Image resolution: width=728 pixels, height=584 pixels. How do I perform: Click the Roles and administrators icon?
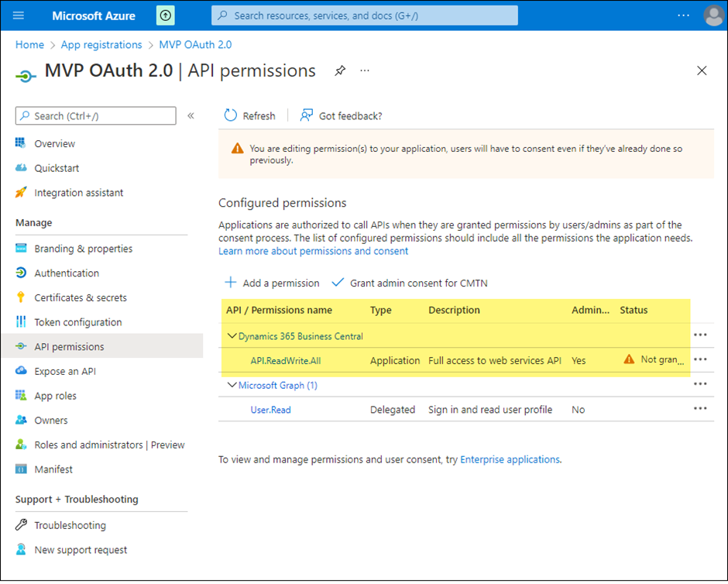[21, 445]
